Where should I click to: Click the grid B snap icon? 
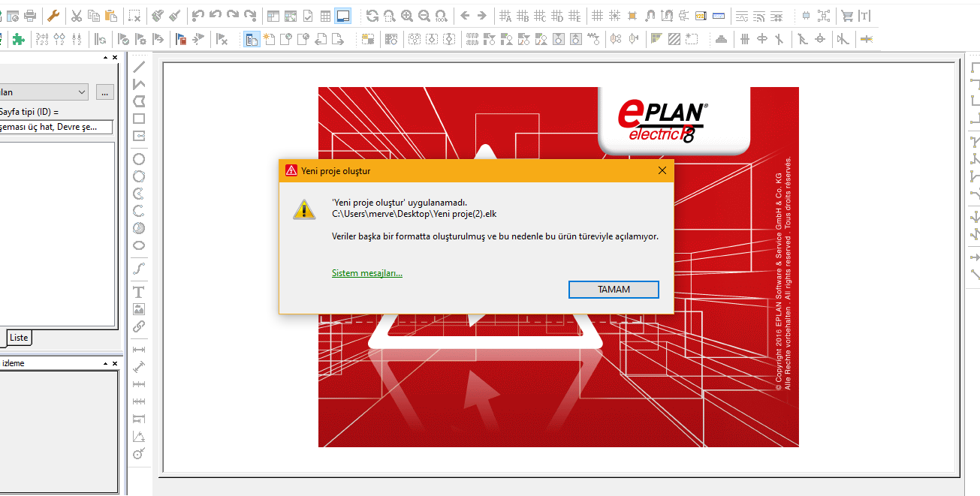[x=523, y=15]
